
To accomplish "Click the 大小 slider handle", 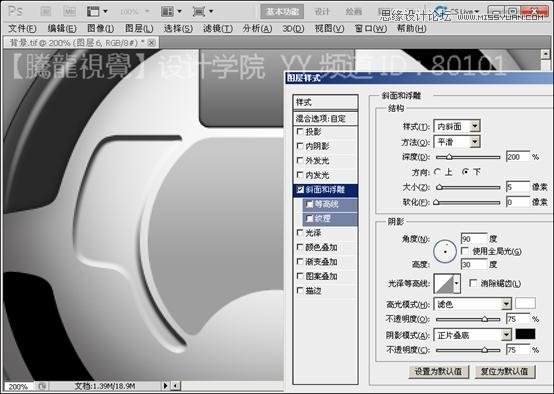I will pyautogui.click(x=439, y=187).
